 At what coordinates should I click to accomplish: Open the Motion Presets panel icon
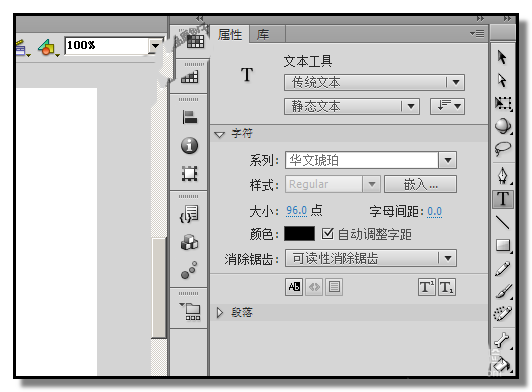(x=189, y=270)
